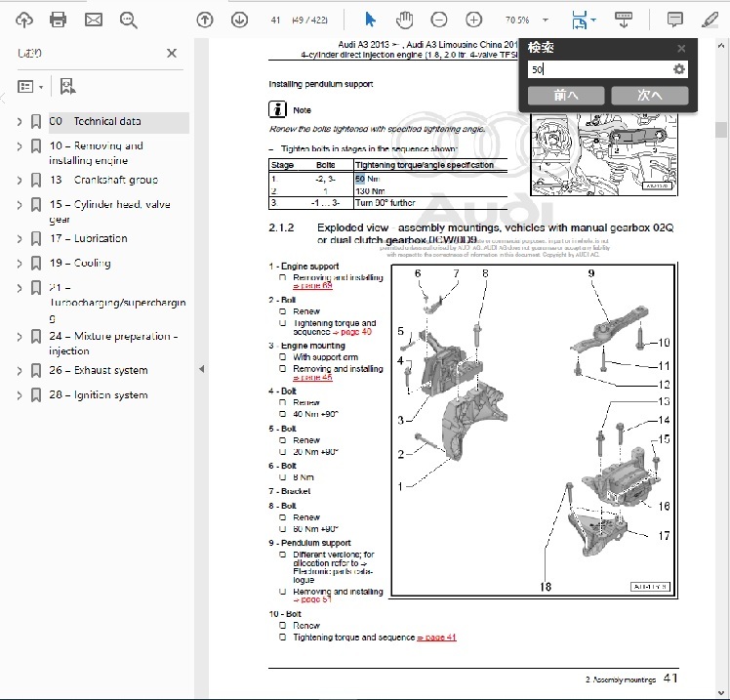Open fit page options dropdown arrow
Viewport: 730px width, 700px height.
(x=593, y=21)
